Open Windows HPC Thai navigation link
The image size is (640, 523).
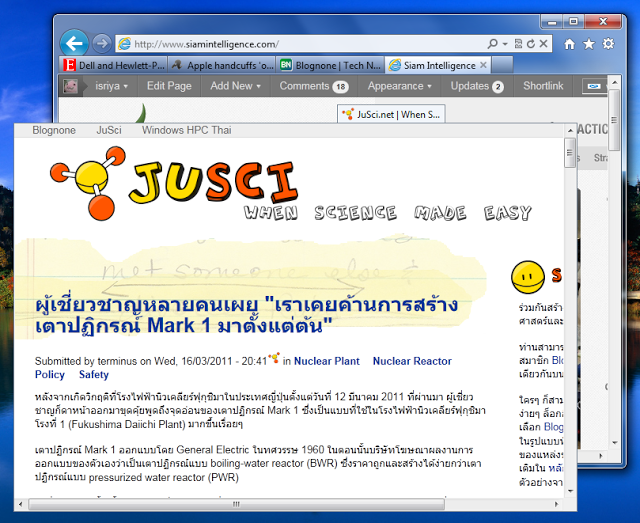click(x=187, y=130)
